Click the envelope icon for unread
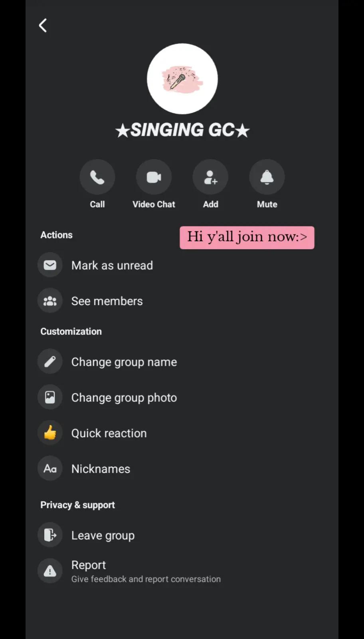 (50, 265)
